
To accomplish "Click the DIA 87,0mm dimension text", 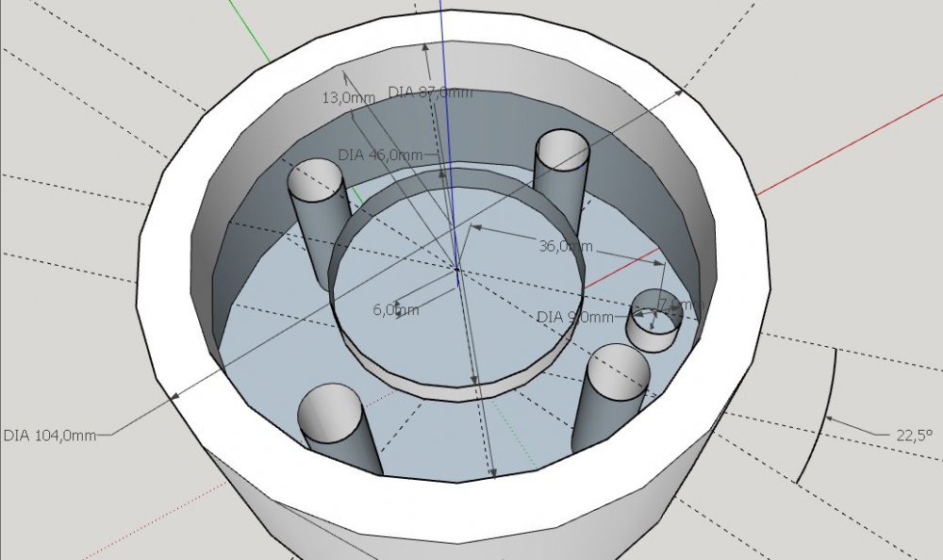I will coord(431,92).
